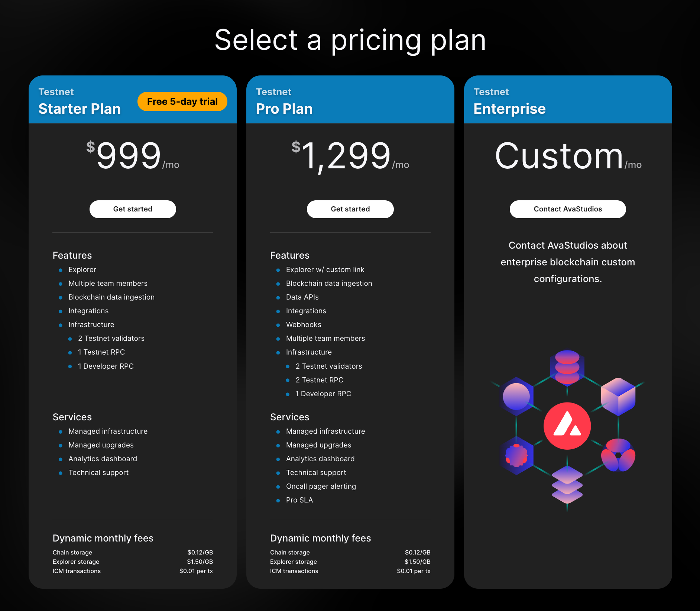Click the Oncall pager alerting item

321,486
